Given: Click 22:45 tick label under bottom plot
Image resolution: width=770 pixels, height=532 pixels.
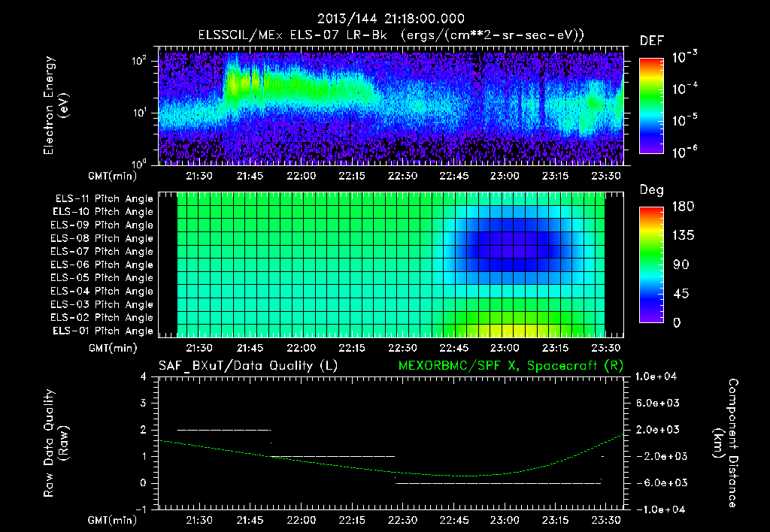Looking at the screenshot, I should click(453, 520).
